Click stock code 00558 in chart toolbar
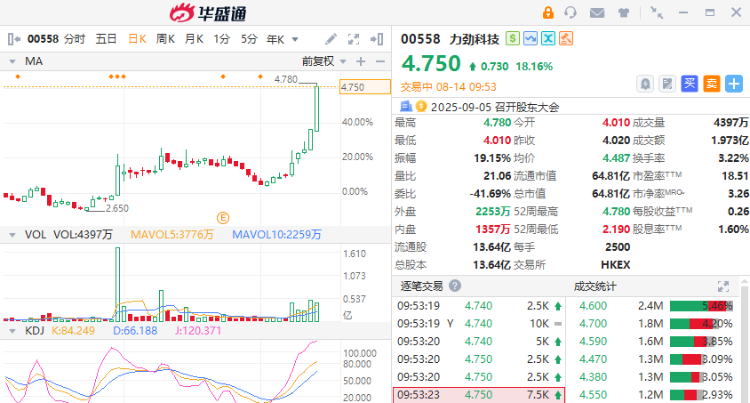The width and height of the screenshot is (750, 403). pyautogui.click(x=43, y=39)
